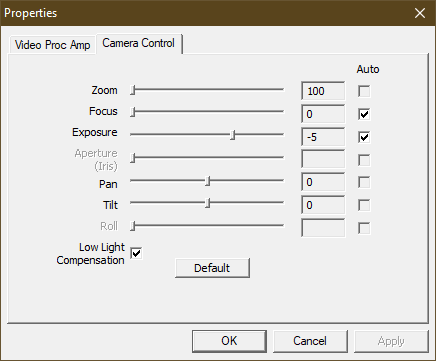Switch to the Video Proc Amp tab
The width and height of the screenshot is (436, 361).
tap(53, 45)
